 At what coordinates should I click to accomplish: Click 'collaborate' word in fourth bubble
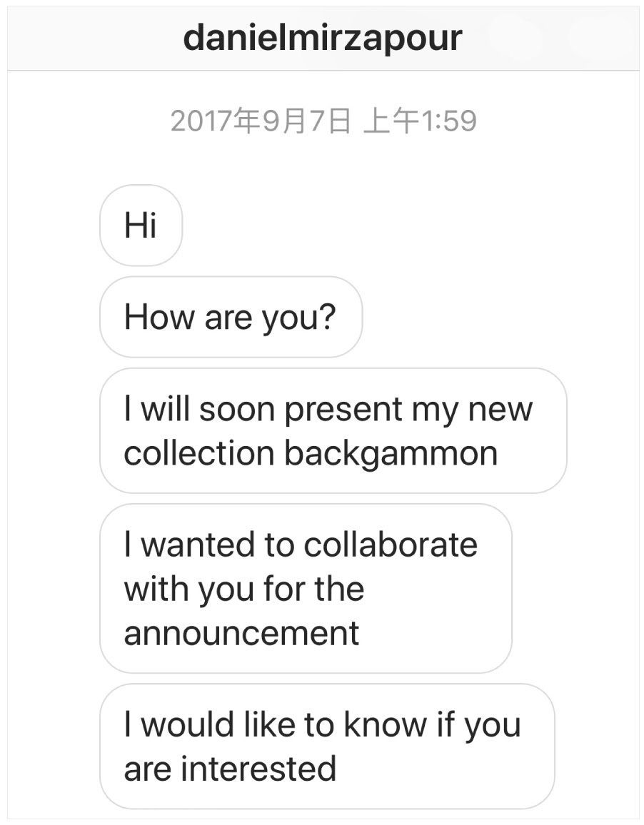[390, 545]
